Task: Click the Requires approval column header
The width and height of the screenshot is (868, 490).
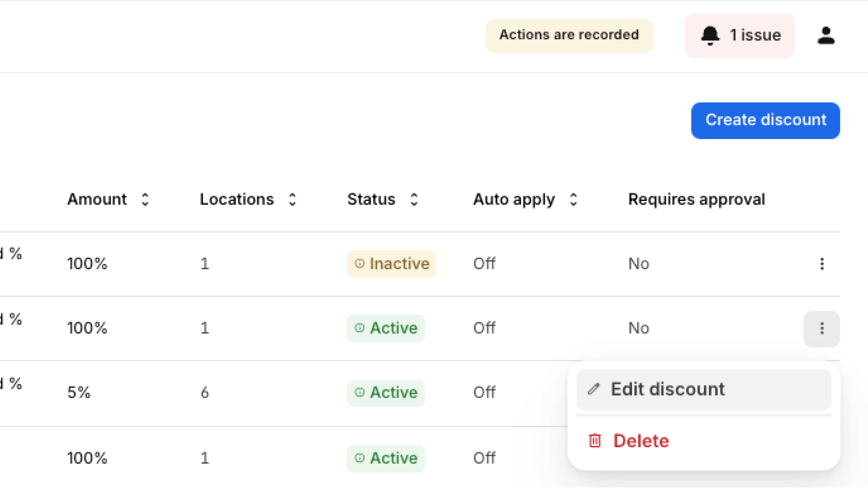Action: pyautogui.click(x=696, y=199)
